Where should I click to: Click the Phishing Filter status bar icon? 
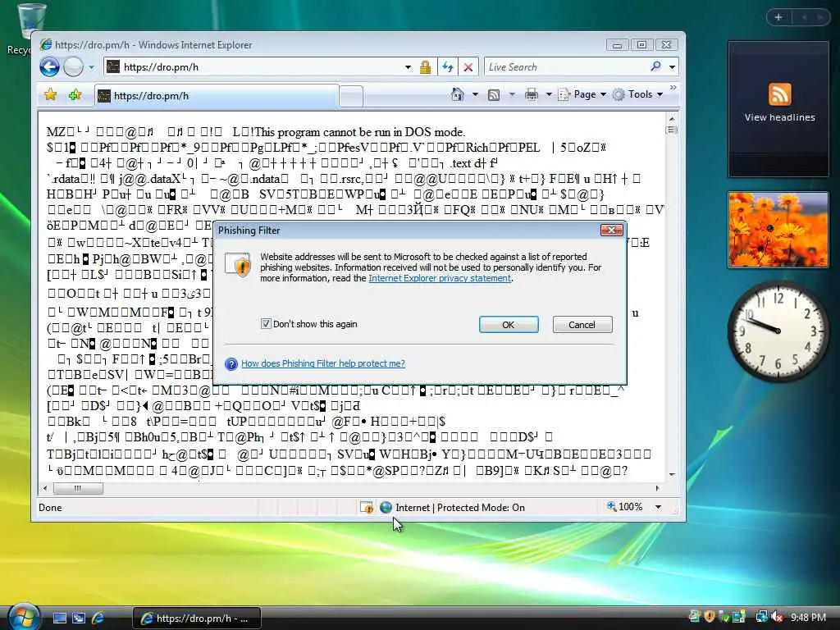[367, 507]
